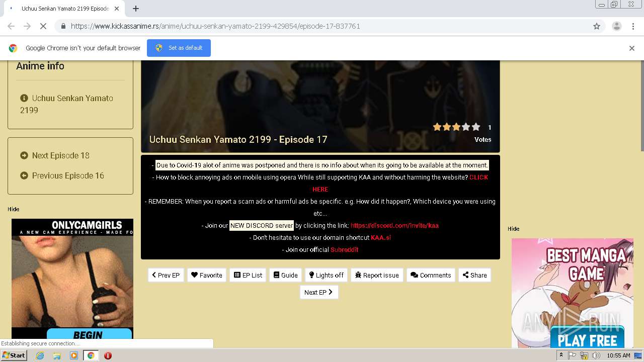Open the OnlyCamGirls ad image

(x=72, y=279)
